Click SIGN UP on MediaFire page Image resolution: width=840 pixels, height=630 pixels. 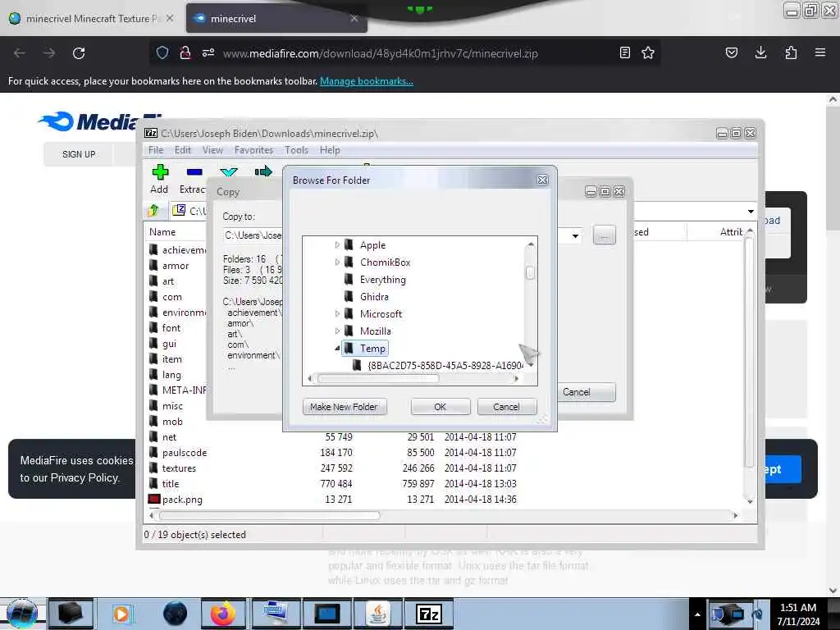point(79,154)
